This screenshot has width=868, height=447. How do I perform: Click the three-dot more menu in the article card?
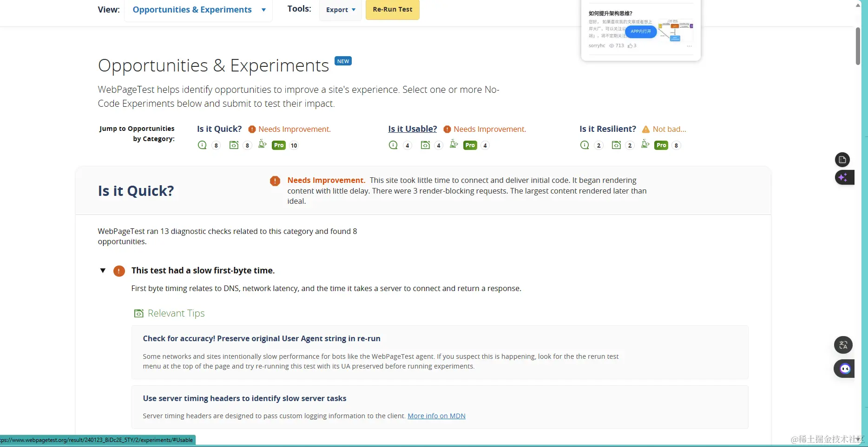(x=690, y=46)
